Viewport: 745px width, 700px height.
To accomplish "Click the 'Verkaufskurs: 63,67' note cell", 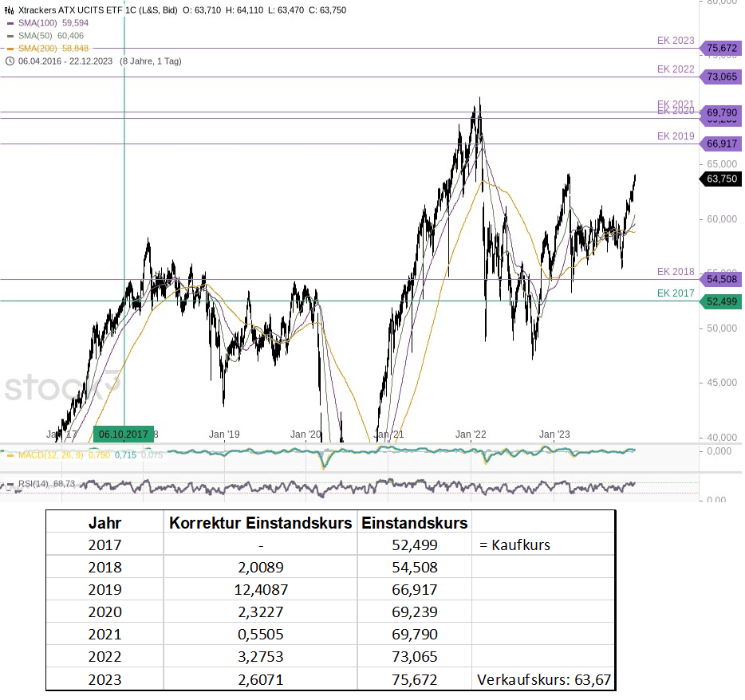I will pos(544,679).
